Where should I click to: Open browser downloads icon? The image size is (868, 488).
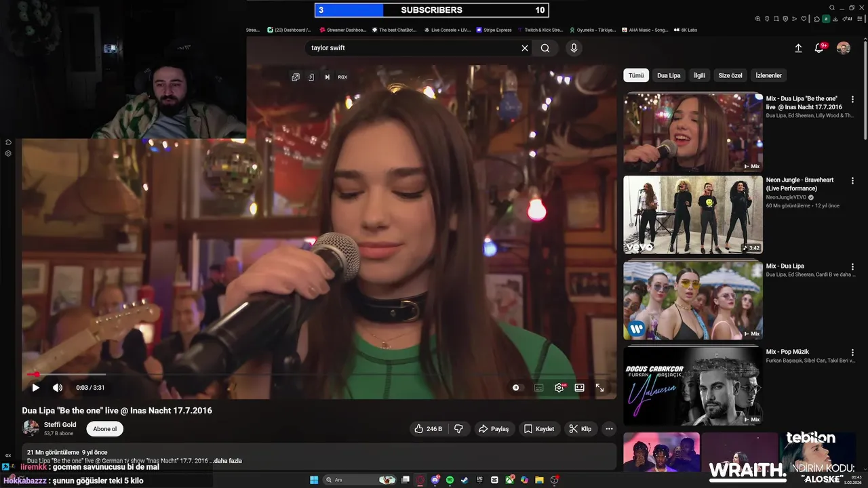pyautogui.click(x=835, y=19)
